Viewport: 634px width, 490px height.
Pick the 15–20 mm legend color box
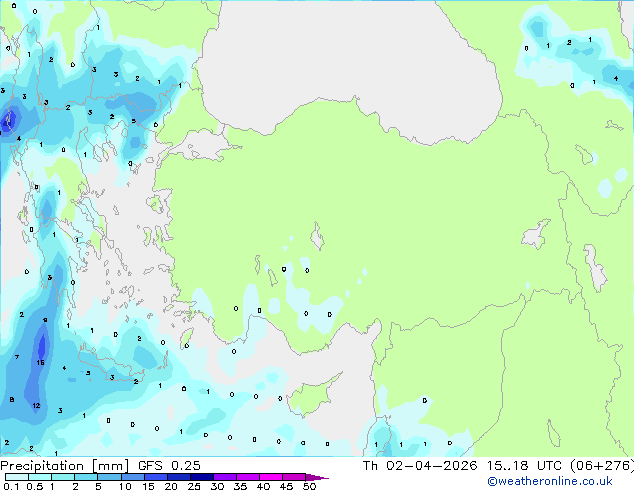[155, 477]
